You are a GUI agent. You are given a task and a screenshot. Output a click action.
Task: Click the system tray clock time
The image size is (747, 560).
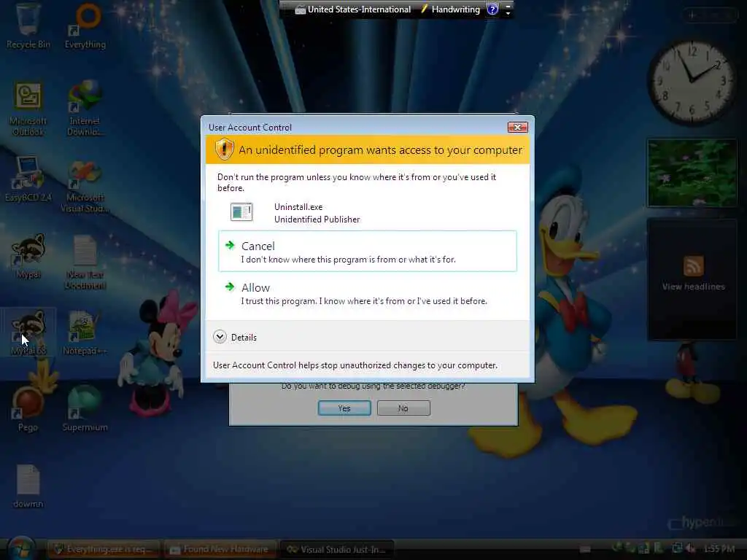tap(719, 549)
